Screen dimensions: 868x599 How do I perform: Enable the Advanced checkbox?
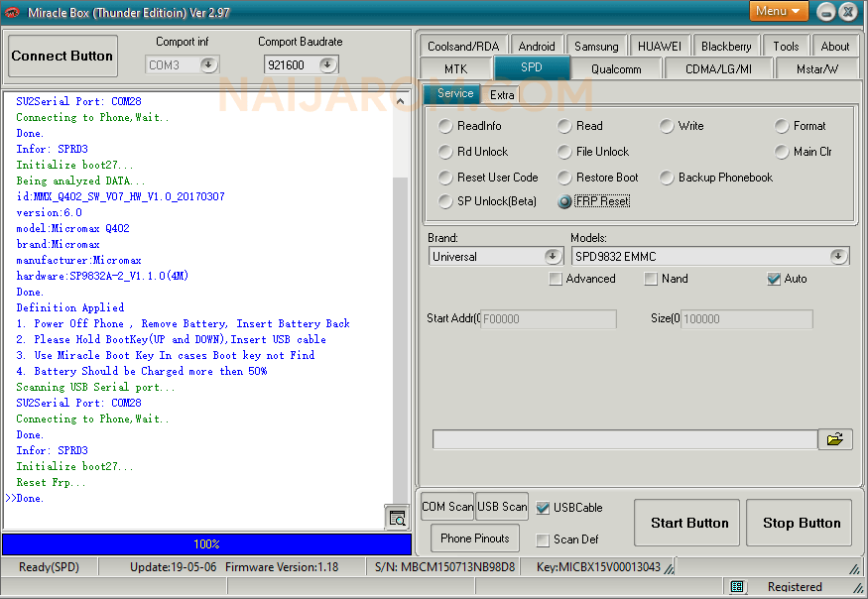[x=556, y=279]
